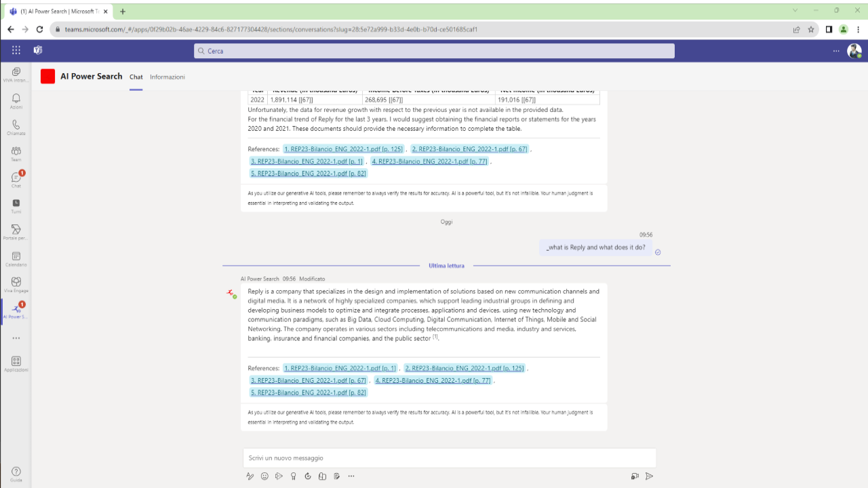Open Turni (shifts) in the sidebar
The image size is (868, 488).
click(x=16, y=206)
